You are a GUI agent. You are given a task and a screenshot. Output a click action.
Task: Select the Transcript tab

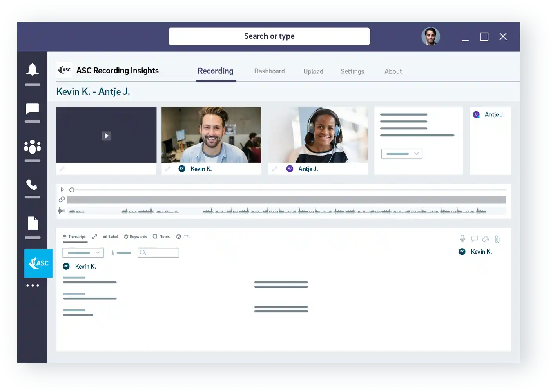[74, 237]
